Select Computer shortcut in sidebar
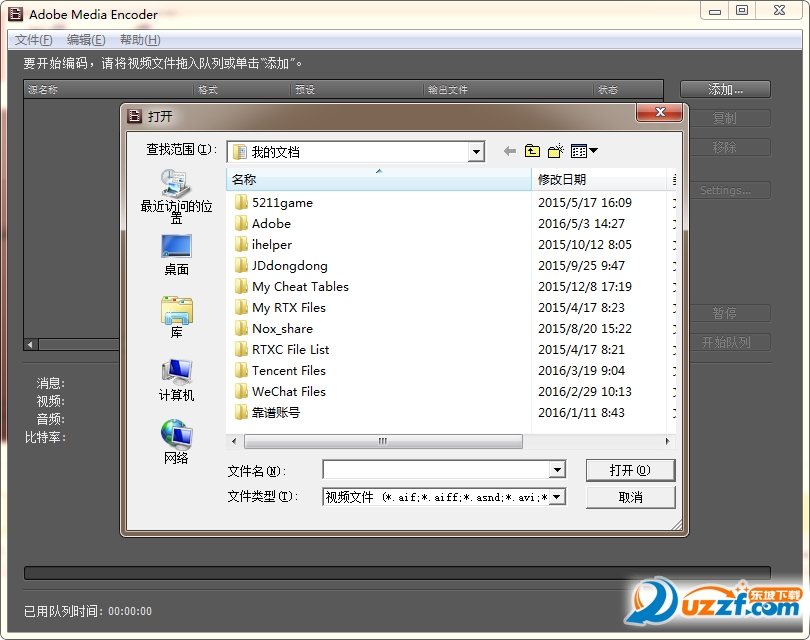The image size is (810, 640). click(176, 380)
